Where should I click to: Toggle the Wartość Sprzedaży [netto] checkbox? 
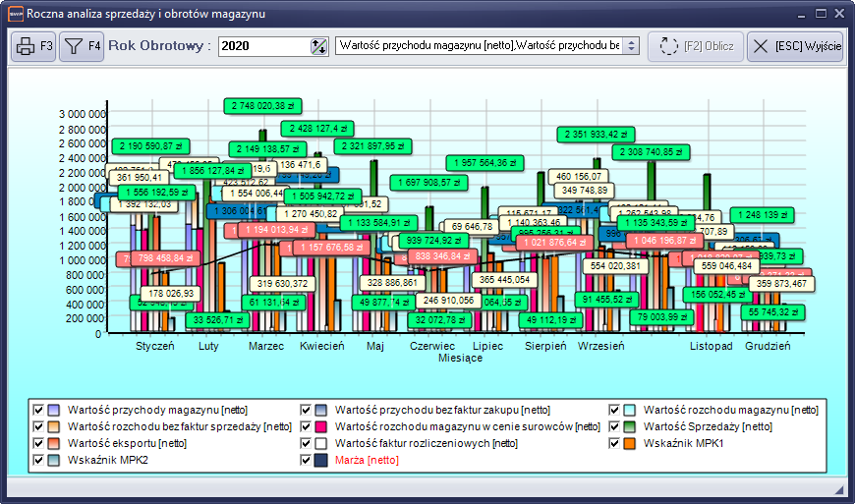615,427
